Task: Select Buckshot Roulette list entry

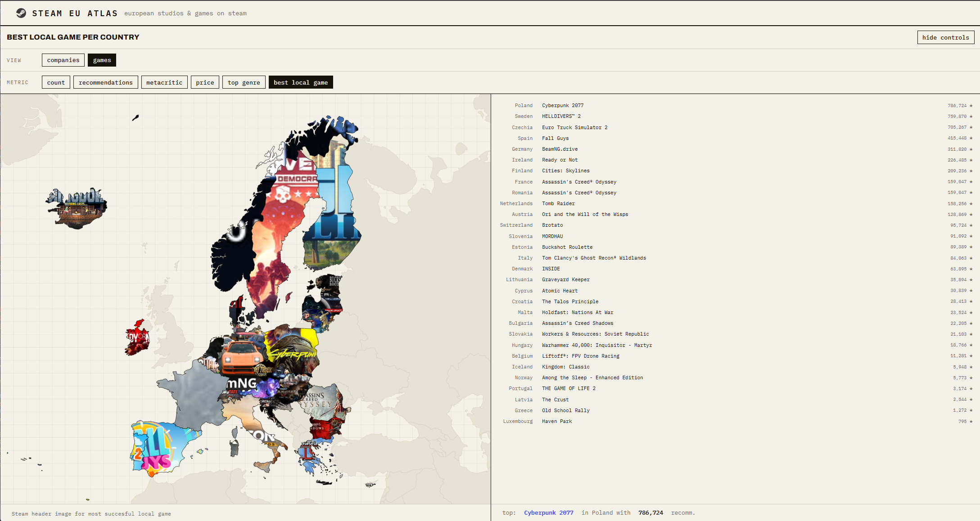Action: [567, 247]
